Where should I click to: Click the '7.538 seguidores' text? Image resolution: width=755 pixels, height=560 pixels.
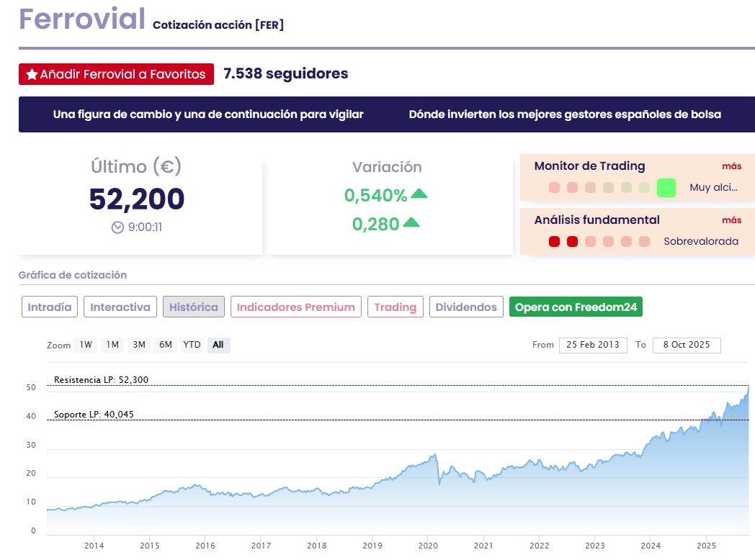(286, 73)
